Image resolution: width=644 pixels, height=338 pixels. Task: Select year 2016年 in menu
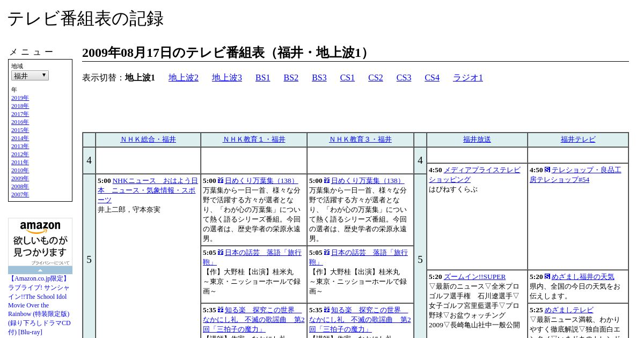tap(20, 122)
